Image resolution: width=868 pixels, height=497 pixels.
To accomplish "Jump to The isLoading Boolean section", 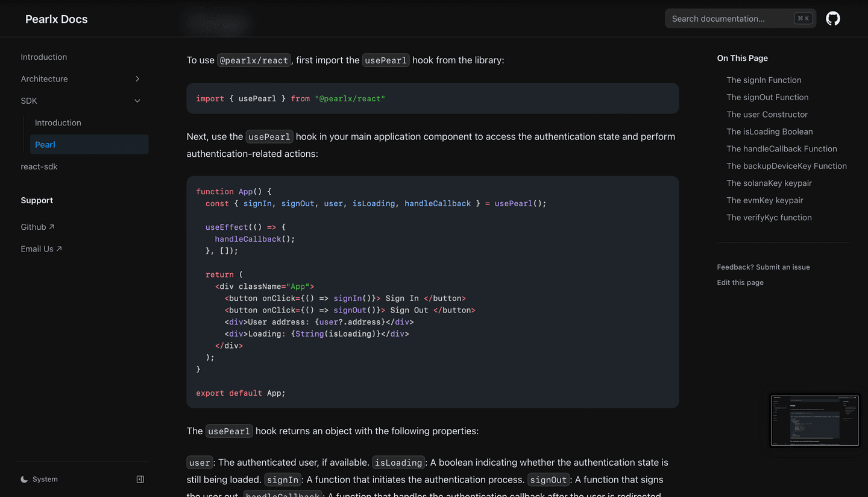I will [x=769, y=131].
